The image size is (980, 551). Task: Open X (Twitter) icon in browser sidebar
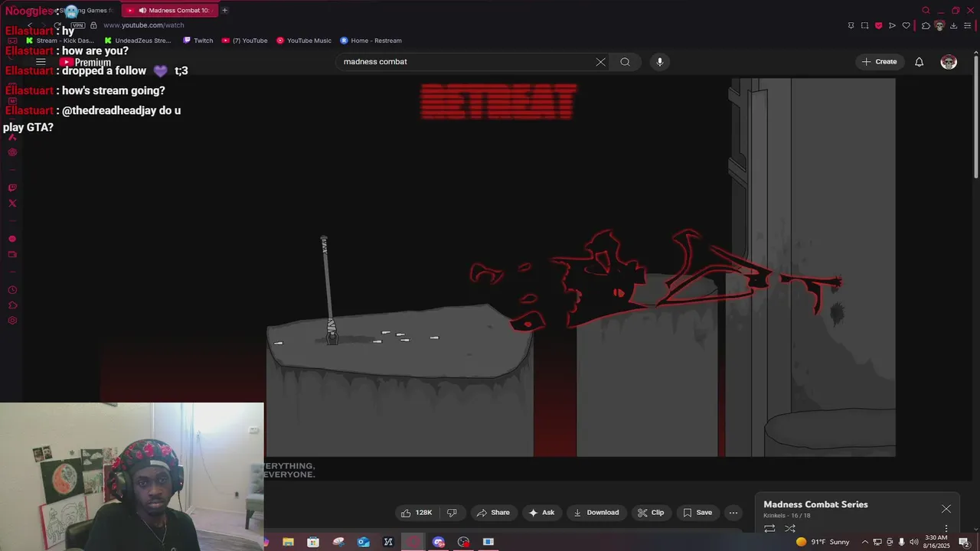pos(12,204)
